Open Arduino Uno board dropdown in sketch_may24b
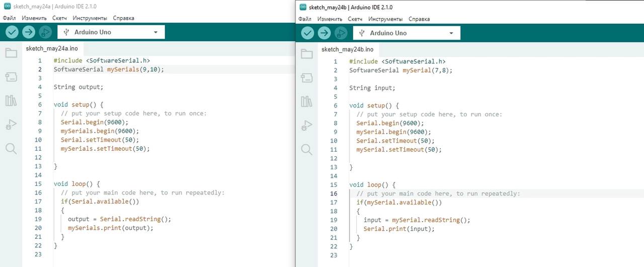Screen dimensions: 644x267 pos(407,33)
